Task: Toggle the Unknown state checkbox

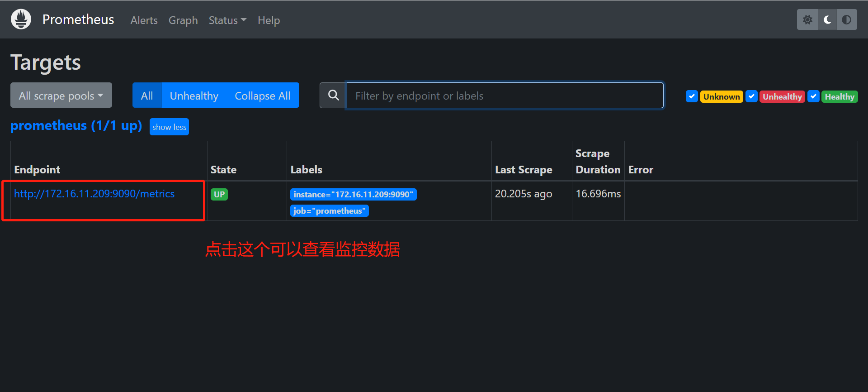Action: [692, 96]
